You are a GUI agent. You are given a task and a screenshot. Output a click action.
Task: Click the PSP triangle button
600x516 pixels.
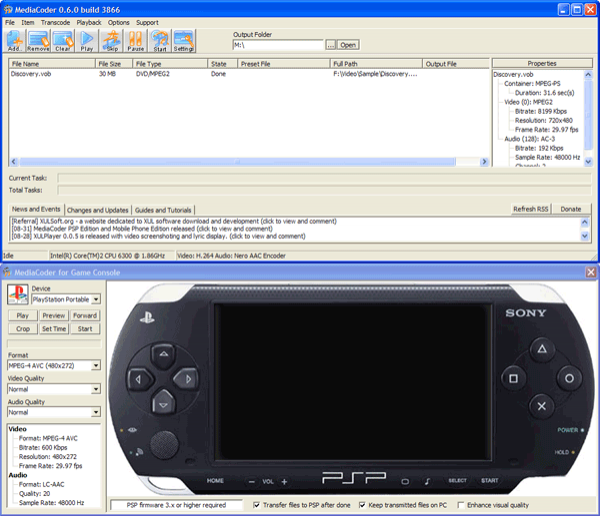point(542,349)
